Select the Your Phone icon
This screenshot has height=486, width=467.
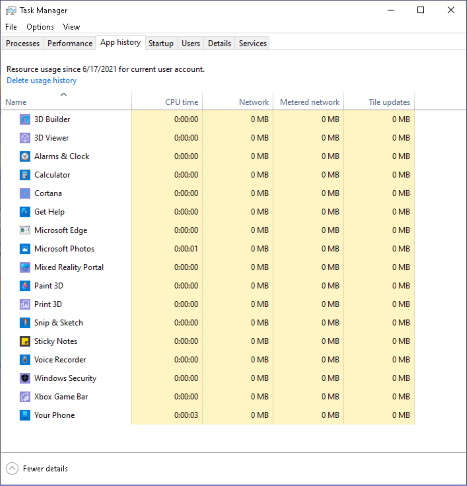pyautogui.click(x=25, y=415)
